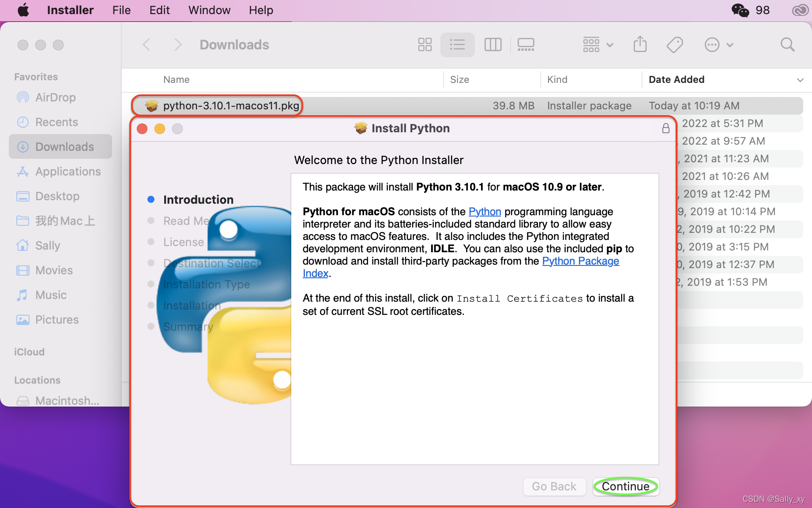The width and height of the screenshot is (812, 508).
Task: Click the WeChat menu bar icon
Action: [740, 10]
